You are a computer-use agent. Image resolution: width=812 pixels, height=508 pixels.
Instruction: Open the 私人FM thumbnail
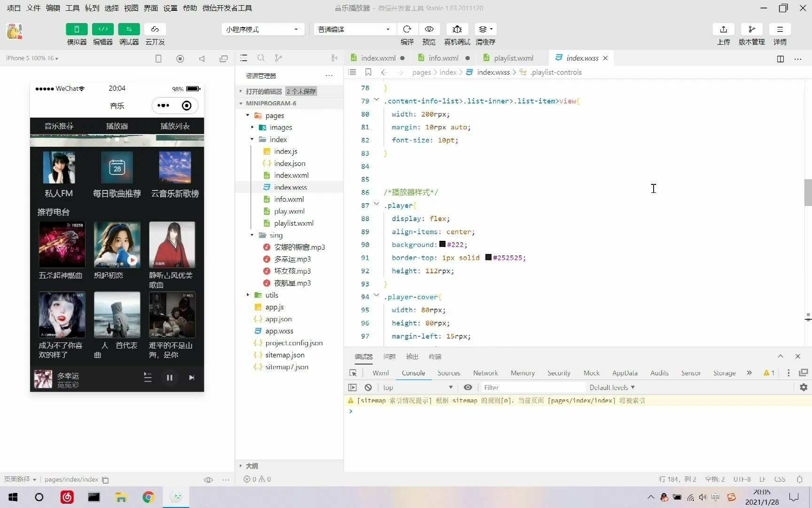coord(59,167)
